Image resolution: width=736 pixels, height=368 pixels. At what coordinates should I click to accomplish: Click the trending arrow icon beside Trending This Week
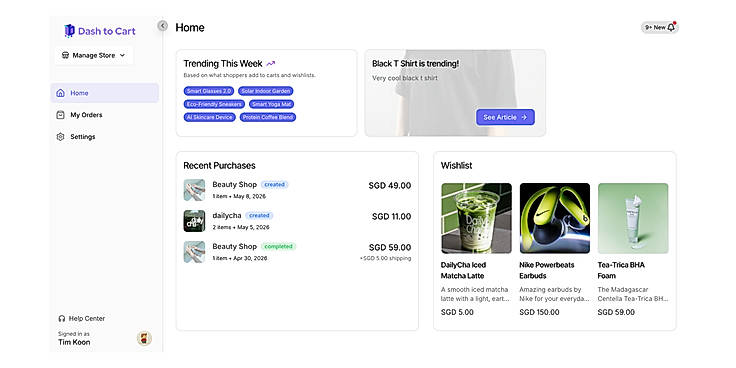(271, 63)
